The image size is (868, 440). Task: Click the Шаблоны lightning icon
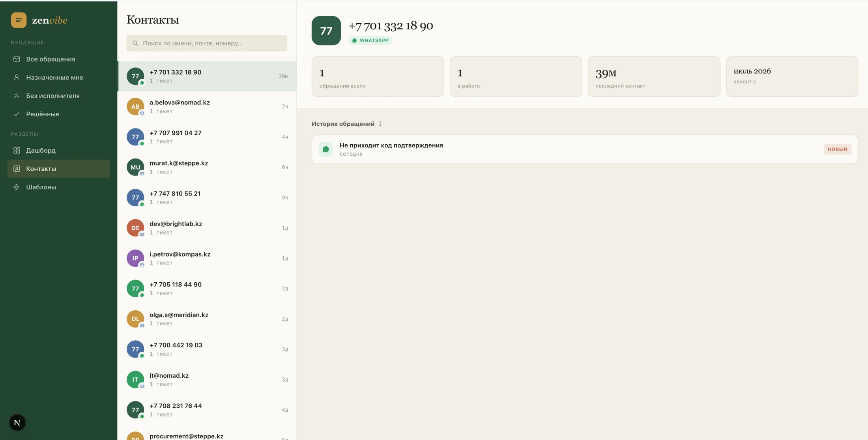click(17, 187)
